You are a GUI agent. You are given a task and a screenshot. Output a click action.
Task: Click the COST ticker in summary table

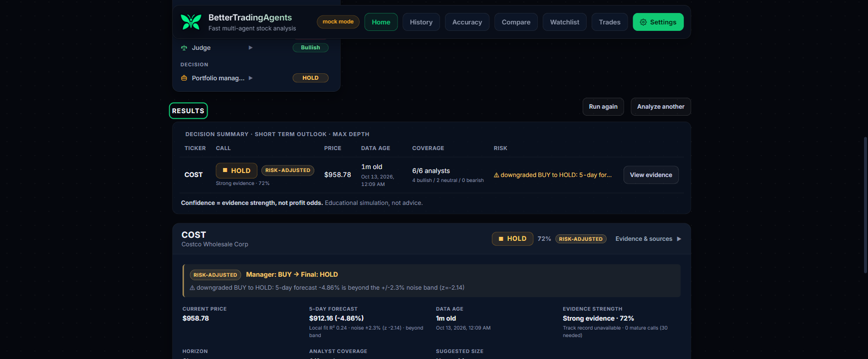point(194,175)
